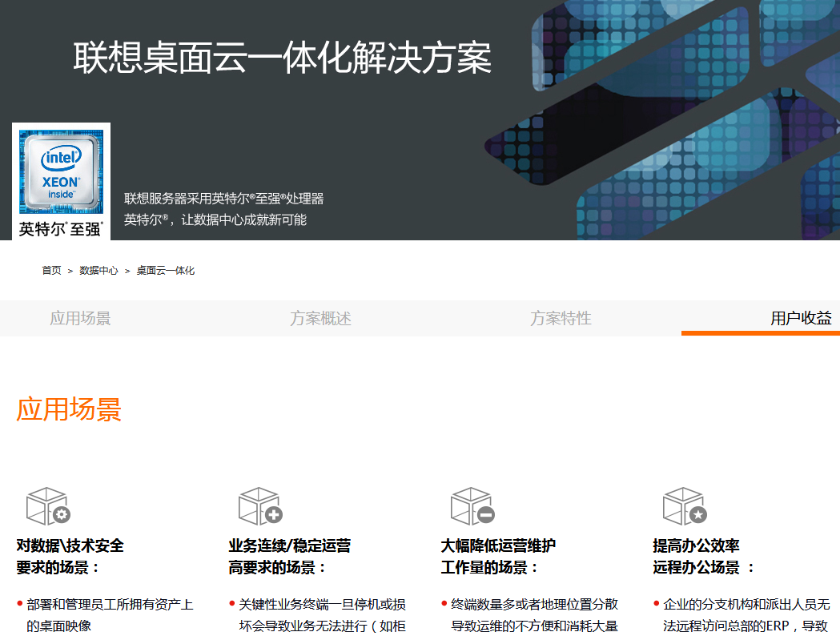Image resolution: width=840 pixels, height=640 pixels.
Task: Click bullet 终端数量多或者地理位置分散
Action: pyautogui.click(x=534, y=605)
